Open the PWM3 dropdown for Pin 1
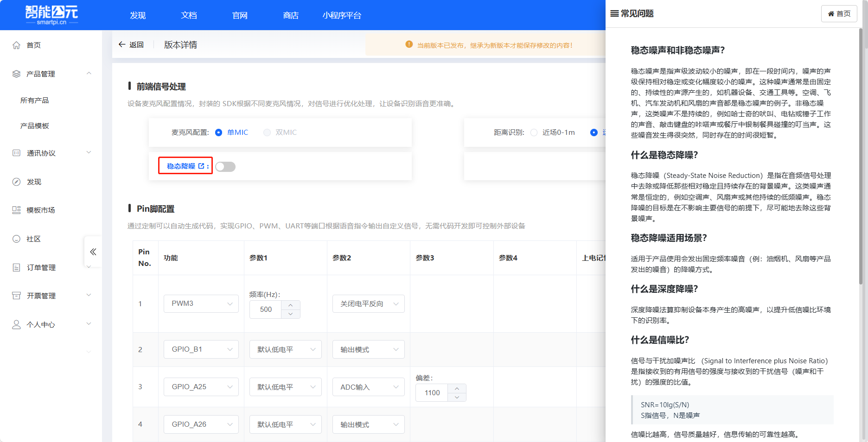The image size is (868, 442). [x=201, y=303]
